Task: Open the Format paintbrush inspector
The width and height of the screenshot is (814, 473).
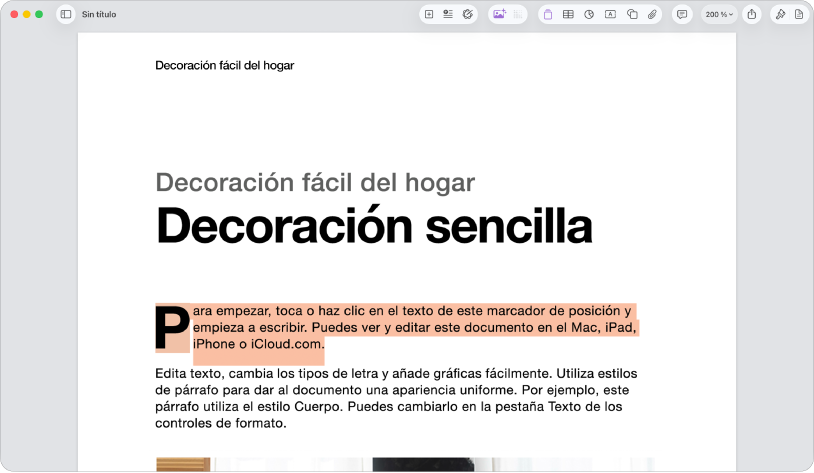Action: [780, 15]
